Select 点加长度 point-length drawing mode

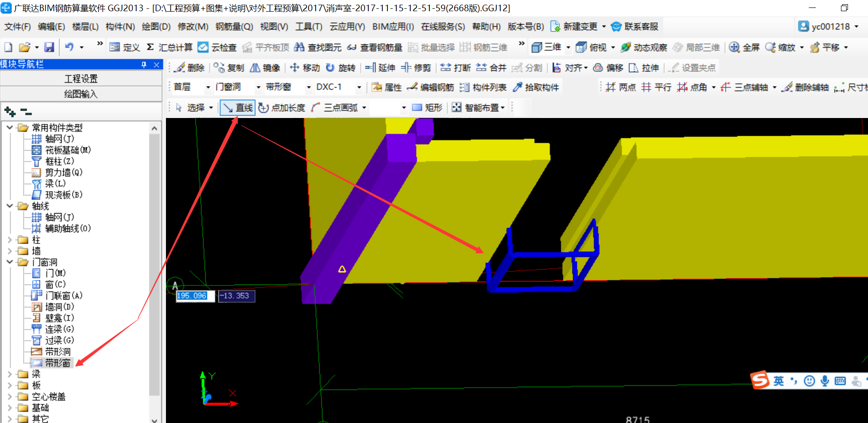pos(282,108)
